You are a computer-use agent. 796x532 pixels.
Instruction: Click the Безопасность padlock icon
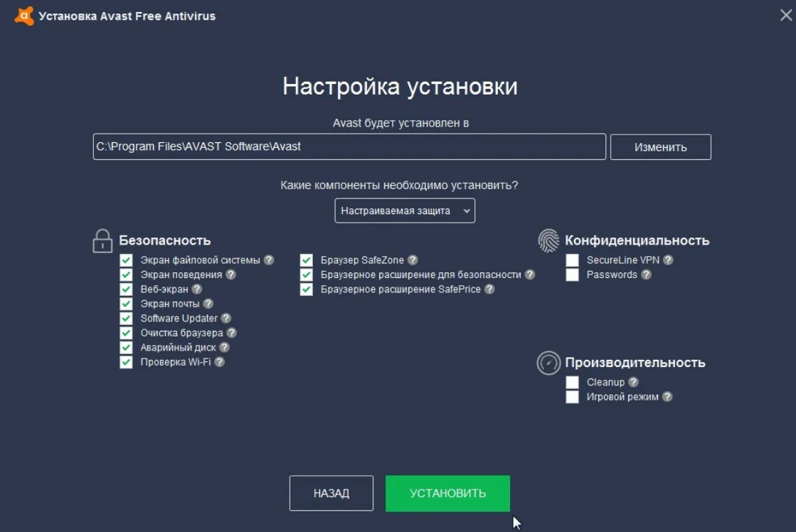coord(102,240)
